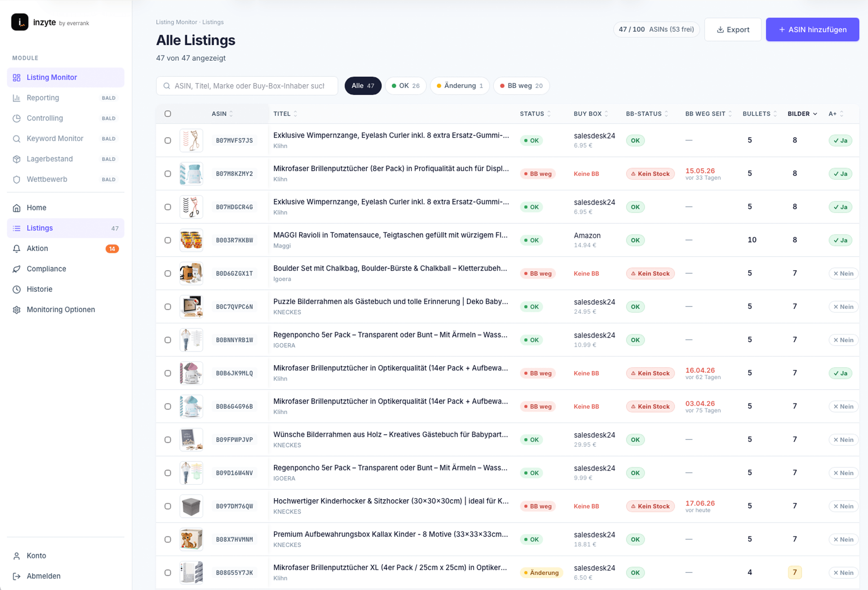Screen dimensions: 868x590
Task: Click the Historie clock icon
Action: point(17,289)
